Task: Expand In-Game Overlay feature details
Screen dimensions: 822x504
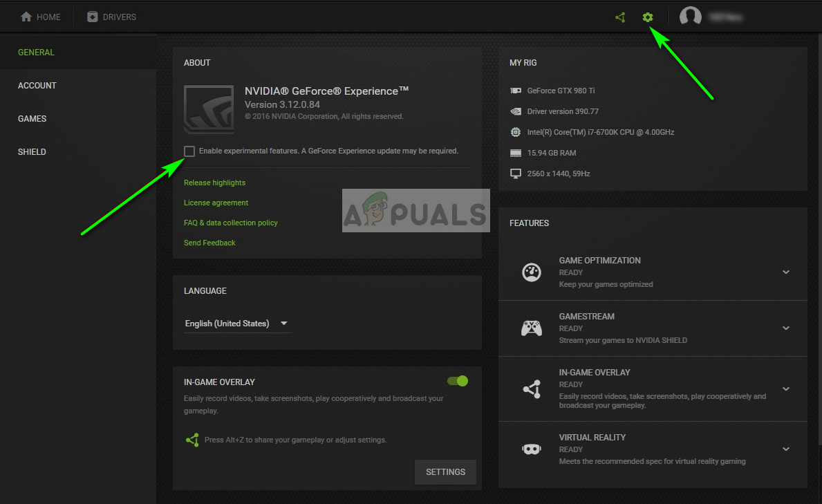Action: click(x=786, y=389)
